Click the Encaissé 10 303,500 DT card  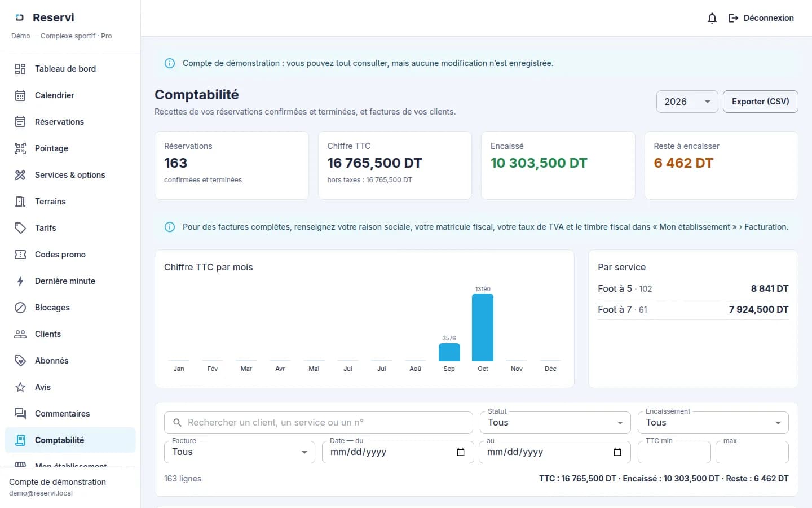point(558,165)
